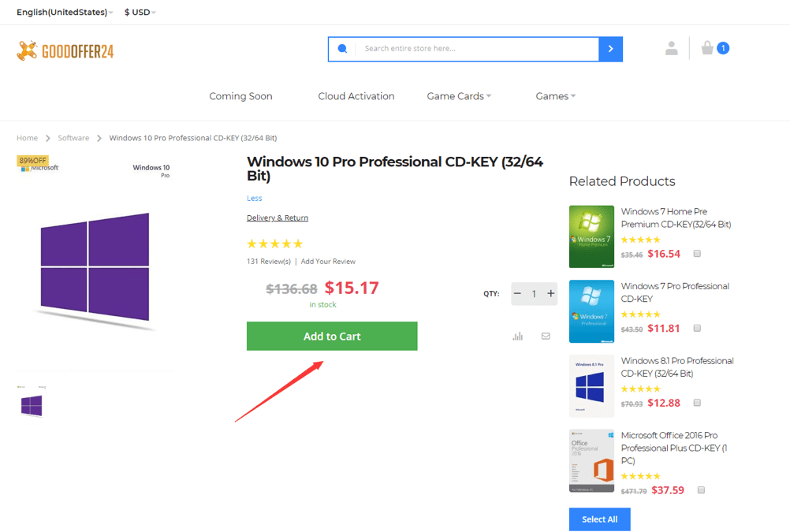The width and height of the screenshot is (790, 532).
Task: Click the search entire store input field
Action: 477,49
